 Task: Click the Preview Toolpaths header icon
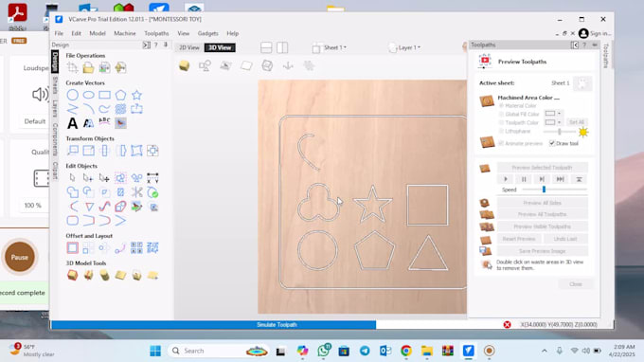tap(485, 62)
